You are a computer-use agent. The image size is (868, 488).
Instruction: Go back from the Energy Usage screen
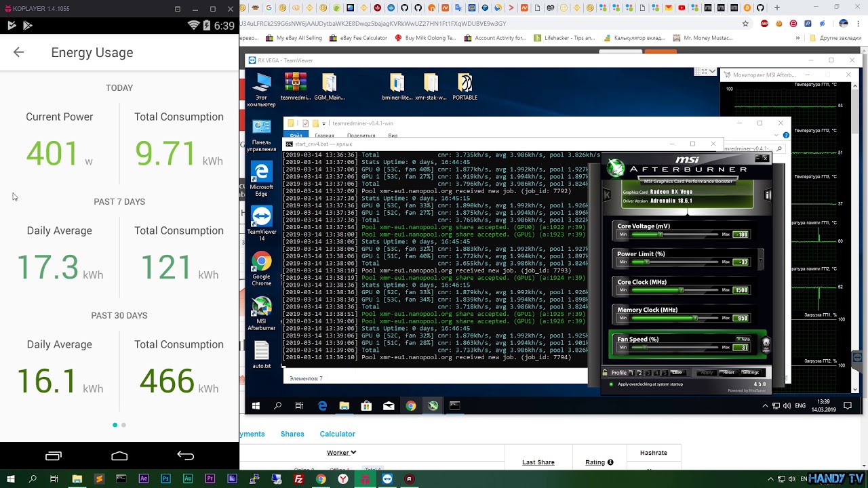click(18, 52)
